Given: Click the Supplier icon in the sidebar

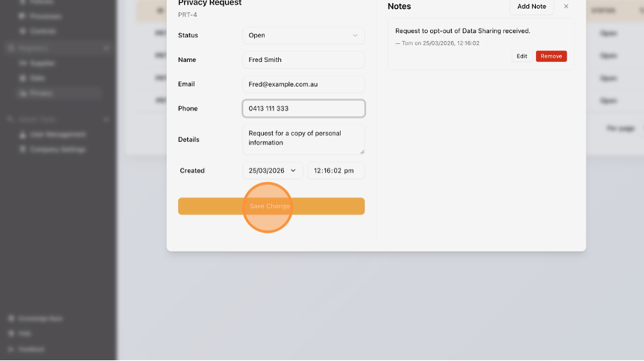Looking at the screenshot, I should (23, 63).
